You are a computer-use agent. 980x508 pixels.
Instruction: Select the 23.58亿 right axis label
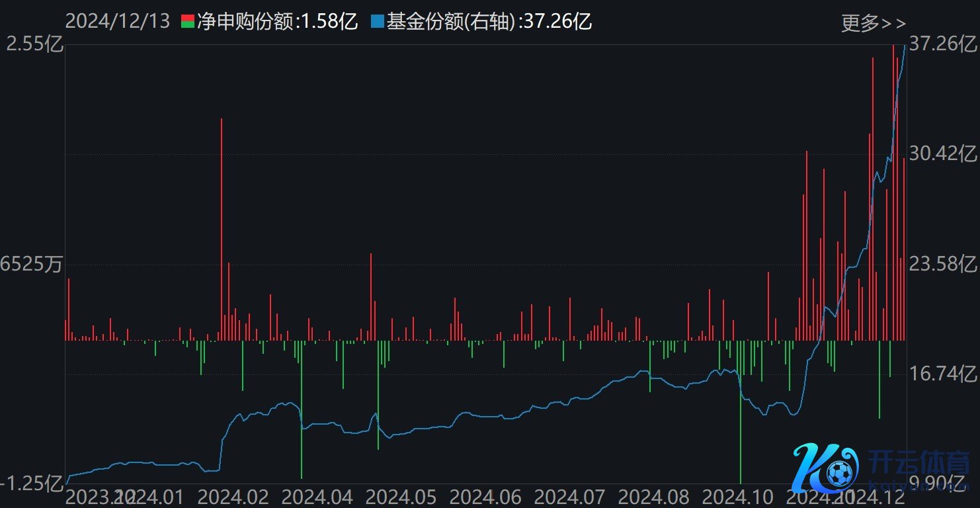(x=943, y=265)
